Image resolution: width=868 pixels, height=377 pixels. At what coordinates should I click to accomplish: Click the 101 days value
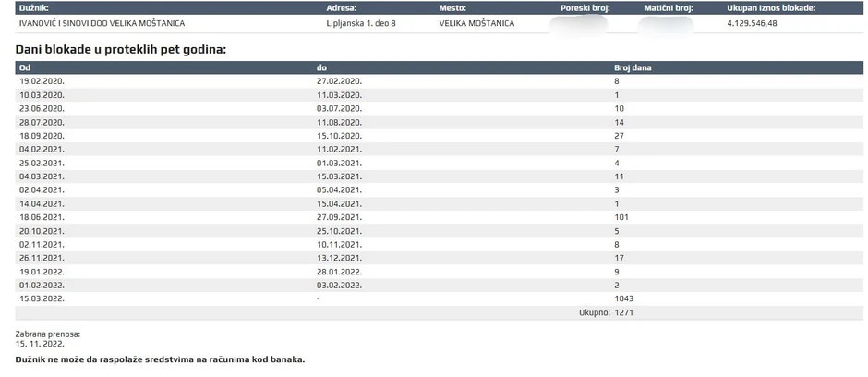click(621, 217)
